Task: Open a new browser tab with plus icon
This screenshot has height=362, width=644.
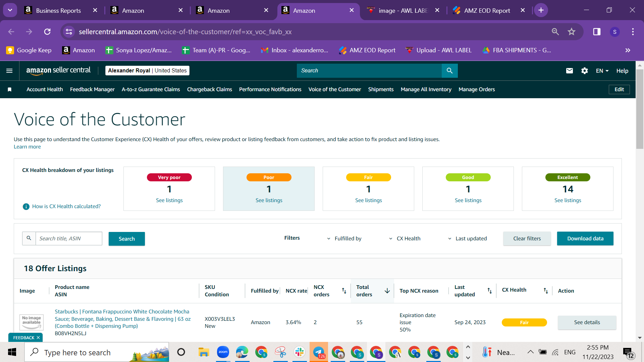Action: (x=541, y=10)
